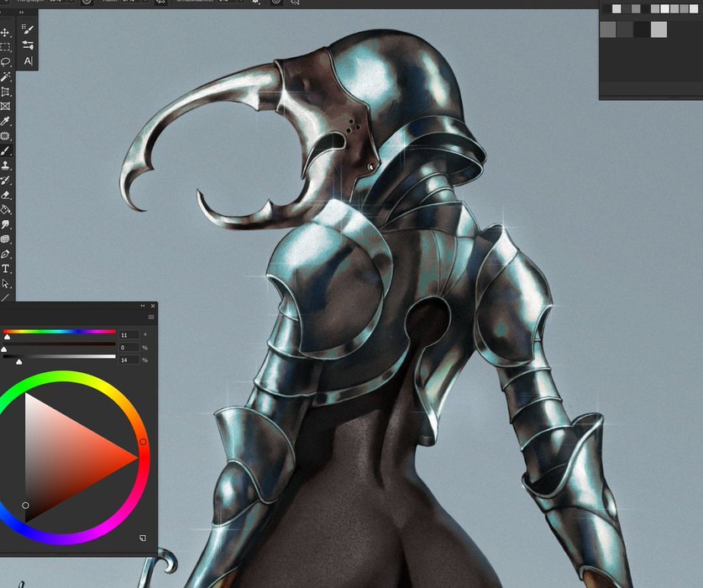The height and width of the screenshot is (588, 703).
Task: Select the Sponge tool
Action: [x=5, y=239]
